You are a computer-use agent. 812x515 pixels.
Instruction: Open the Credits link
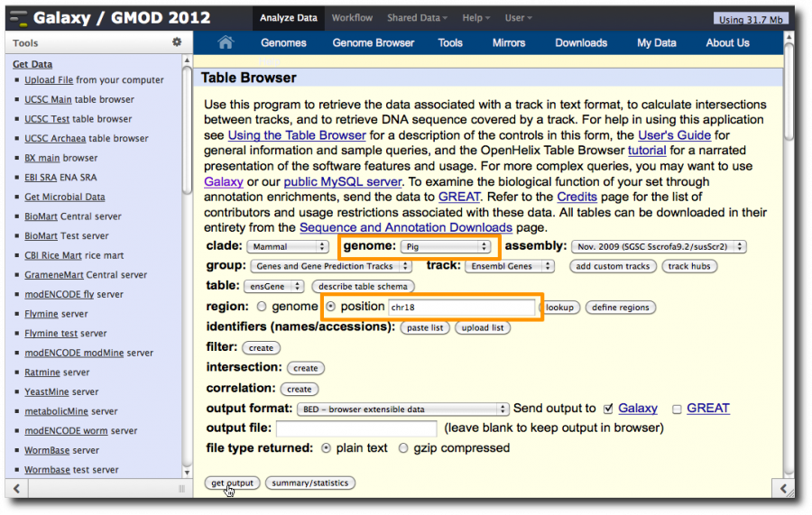click(577, 198)
